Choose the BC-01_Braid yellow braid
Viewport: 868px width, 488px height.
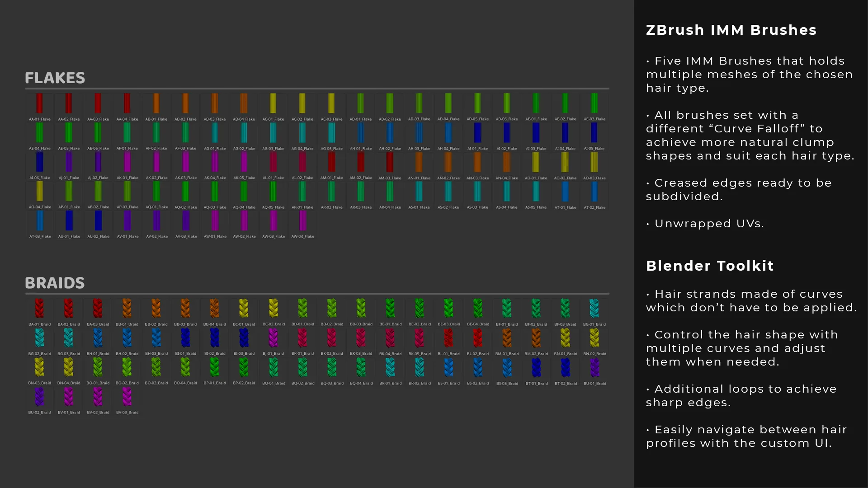click(x=244, y=309)
